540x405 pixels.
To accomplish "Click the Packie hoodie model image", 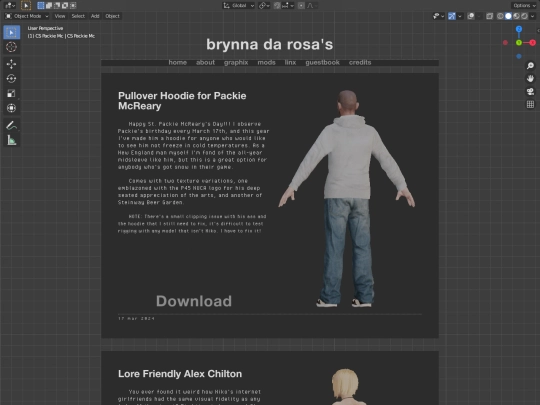I will 347,198.
